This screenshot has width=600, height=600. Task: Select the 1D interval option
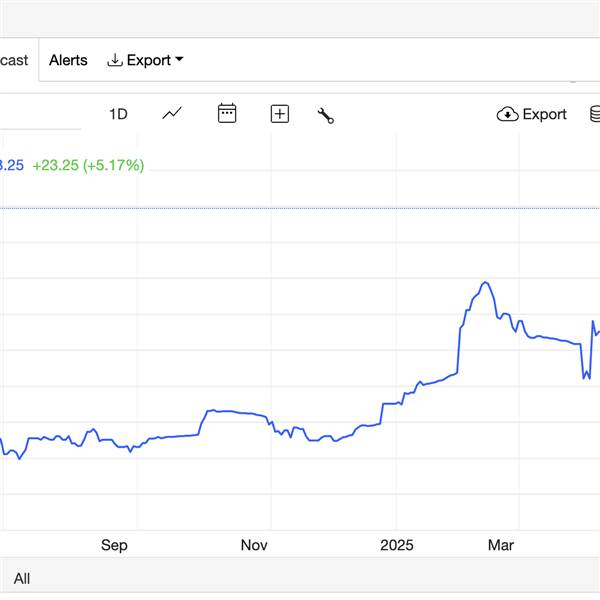pyautogui.click(x=118, y=114)
